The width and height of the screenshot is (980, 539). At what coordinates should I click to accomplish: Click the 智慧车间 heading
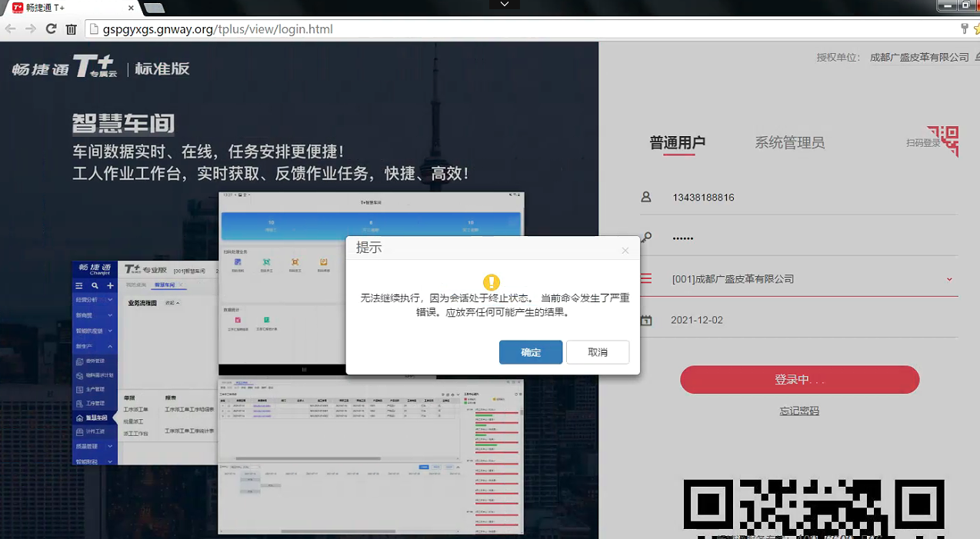click(123, 124)
